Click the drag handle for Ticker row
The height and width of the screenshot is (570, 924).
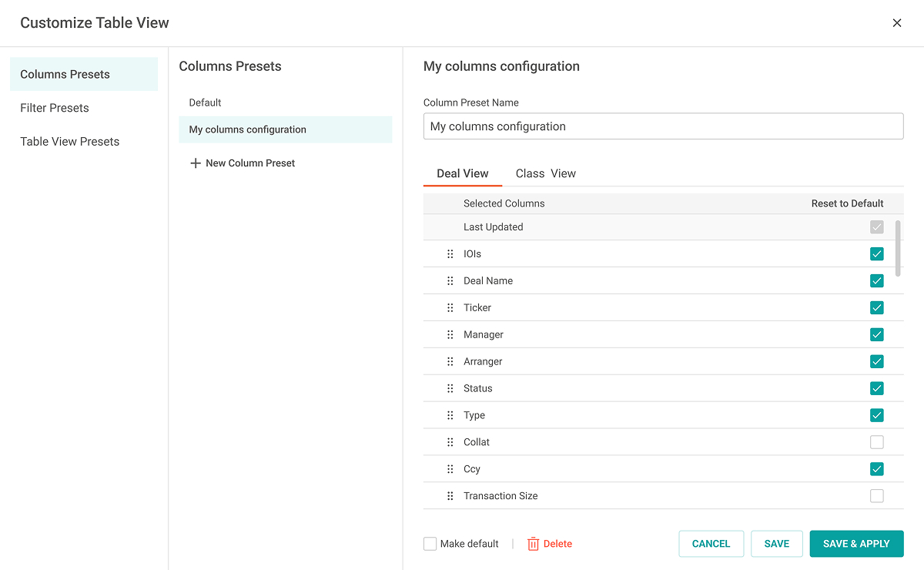pyautogui.click(x=450, y=308)
